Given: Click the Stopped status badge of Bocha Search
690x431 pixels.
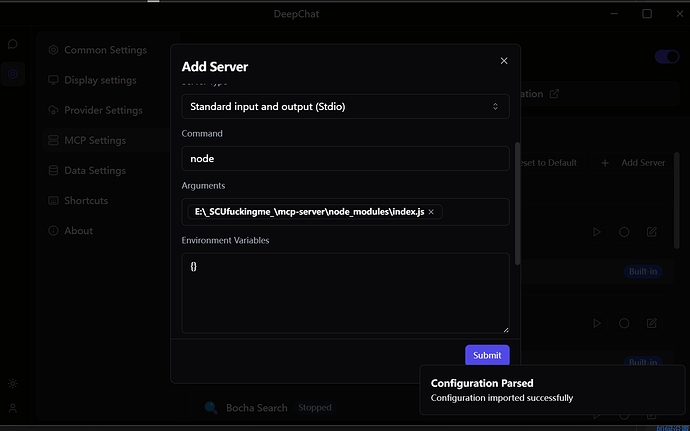Looking at the screenshot, I should click(315, 408).
